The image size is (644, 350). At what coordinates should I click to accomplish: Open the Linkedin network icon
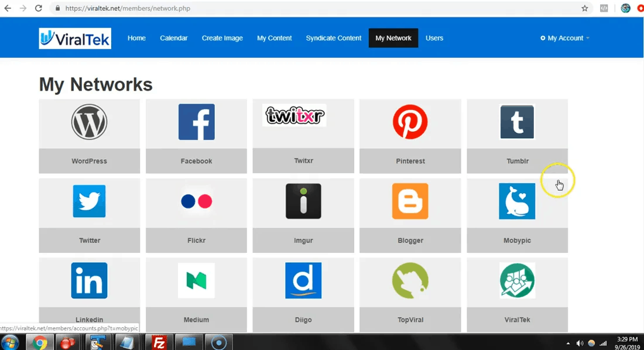(89, 280)
